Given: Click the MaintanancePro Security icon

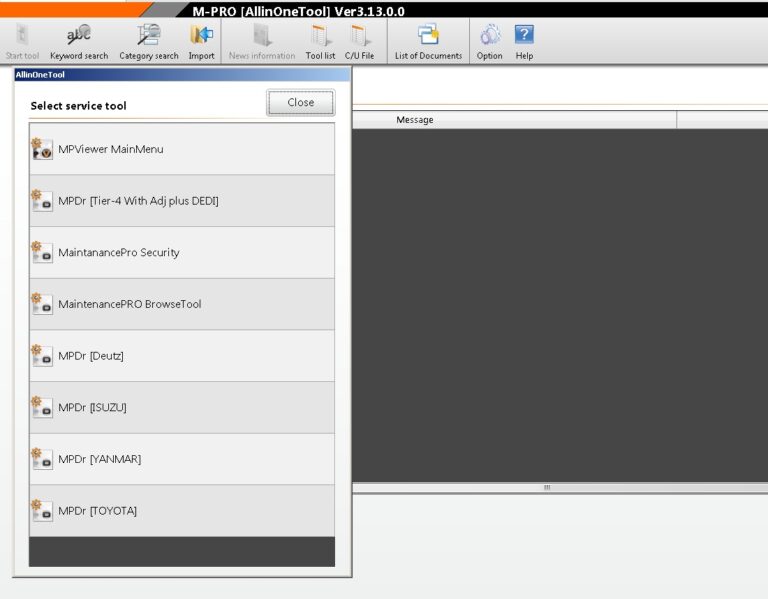Looking at the screenshot, I should 42,252.
